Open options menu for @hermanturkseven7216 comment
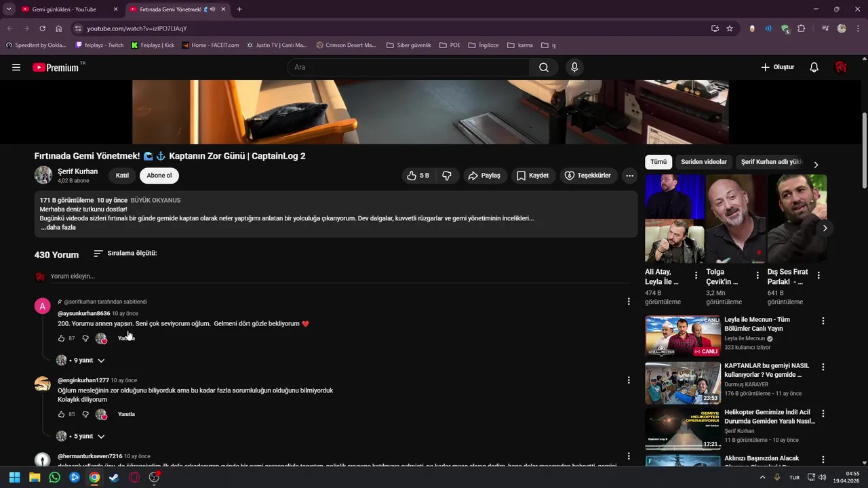 tap(629, 456)
